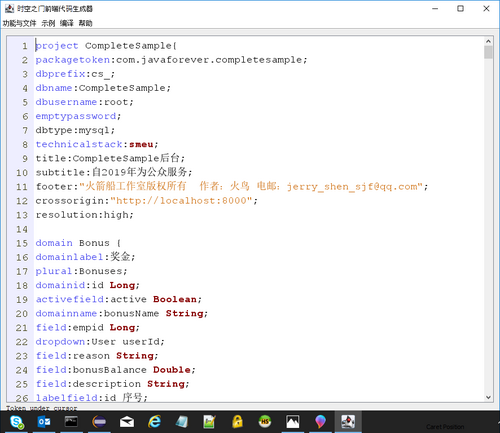The image size is (500, 433).
Task: Click 'dbusername' on line 5
Action: [66, 102]
